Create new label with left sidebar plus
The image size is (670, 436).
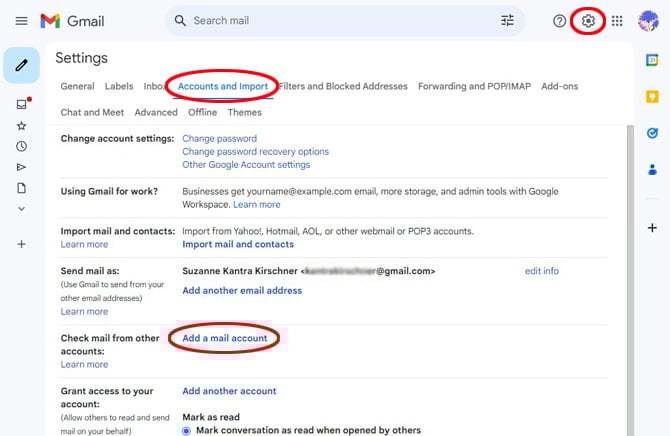pos(21,244)
